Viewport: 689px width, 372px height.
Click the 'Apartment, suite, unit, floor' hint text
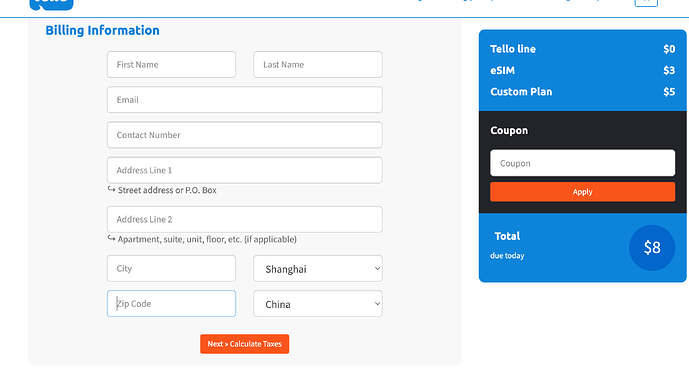point(207,239)
